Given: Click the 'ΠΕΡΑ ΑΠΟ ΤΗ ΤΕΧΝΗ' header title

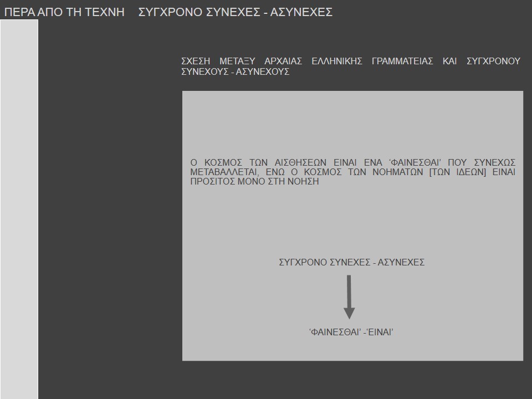Looking at the screenshot, I should (64, 12).
